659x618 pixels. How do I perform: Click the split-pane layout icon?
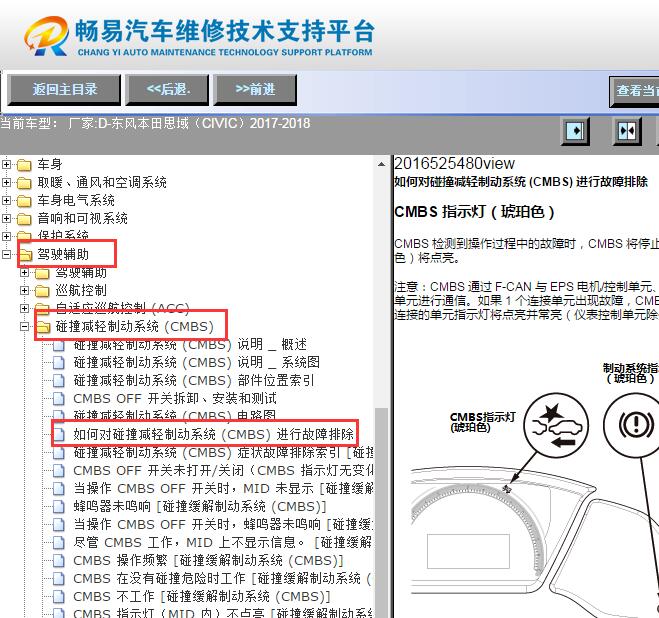[x=627, y=131]
